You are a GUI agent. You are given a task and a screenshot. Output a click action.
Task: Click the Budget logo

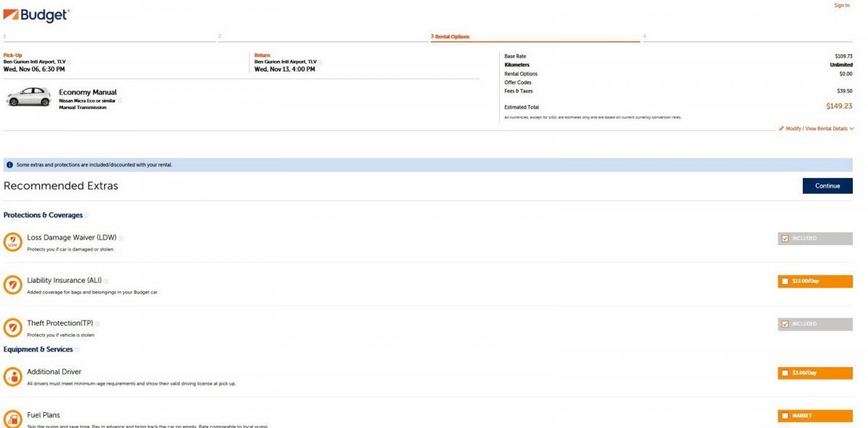point(36,14)
